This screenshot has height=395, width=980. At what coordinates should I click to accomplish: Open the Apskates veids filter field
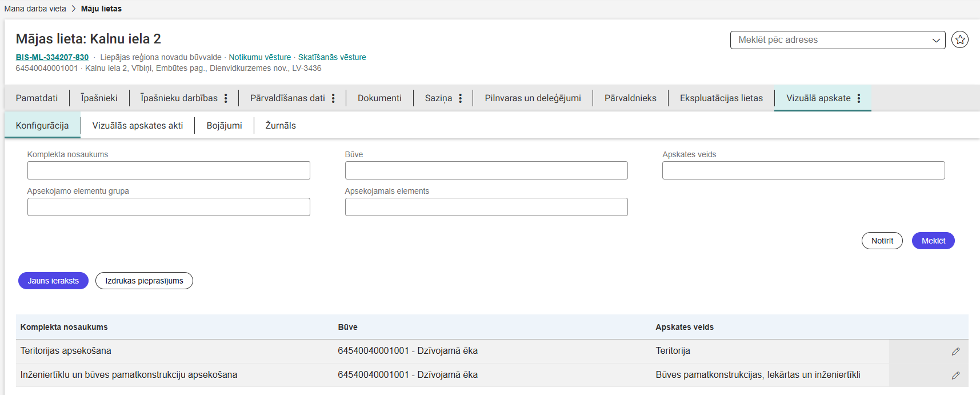803,170
